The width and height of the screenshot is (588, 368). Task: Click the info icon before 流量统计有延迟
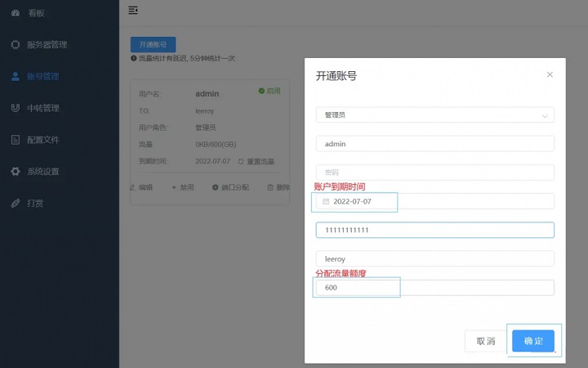click(x=133, y=58)
